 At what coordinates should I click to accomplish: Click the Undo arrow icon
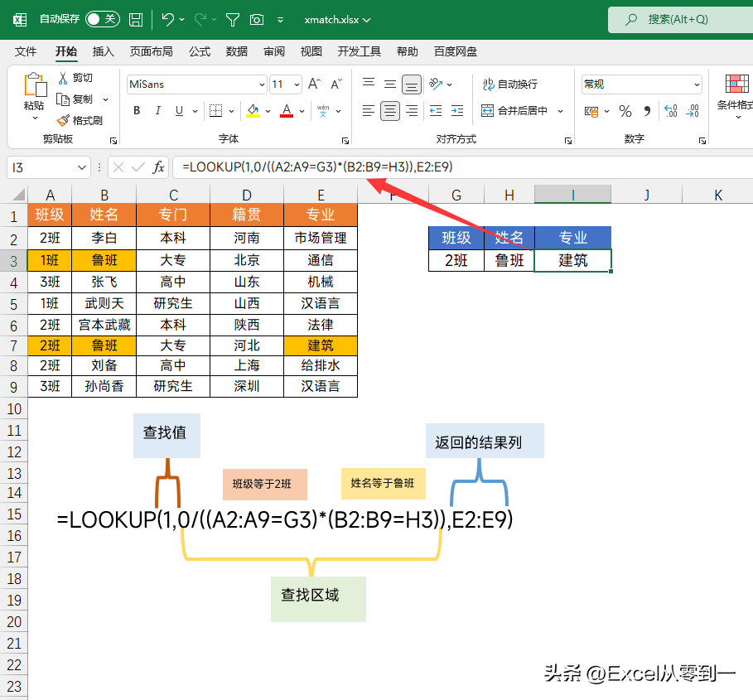pos(167,20)
